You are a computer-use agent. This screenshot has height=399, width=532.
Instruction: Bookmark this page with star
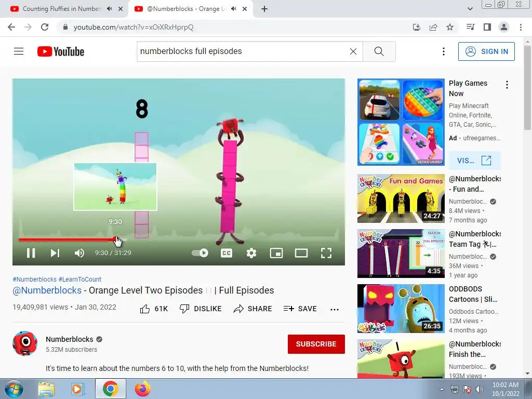click(450, 27)
